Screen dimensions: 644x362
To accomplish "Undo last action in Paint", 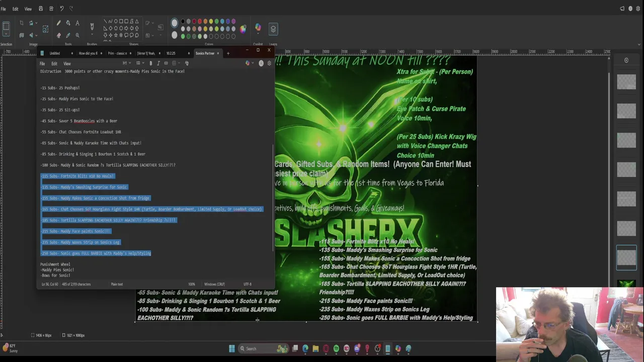I will (61, 9).
